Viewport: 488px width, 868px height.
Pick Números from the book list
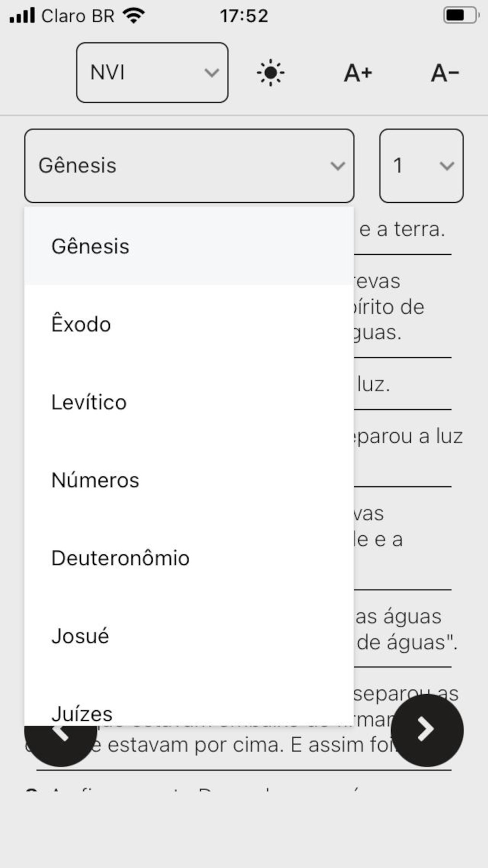[96, 480]
